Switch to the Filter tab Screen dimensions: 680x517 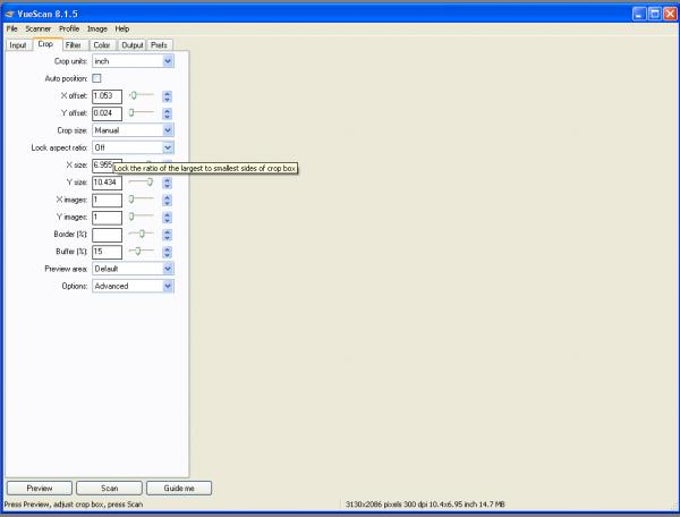(x=73, y=45)
